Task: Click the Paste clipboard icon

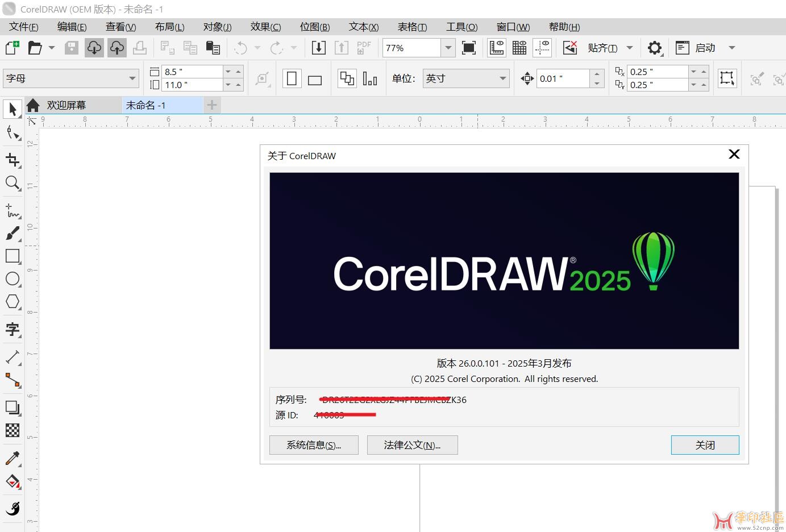Action: pyautogui.click(x=213, y=48)
